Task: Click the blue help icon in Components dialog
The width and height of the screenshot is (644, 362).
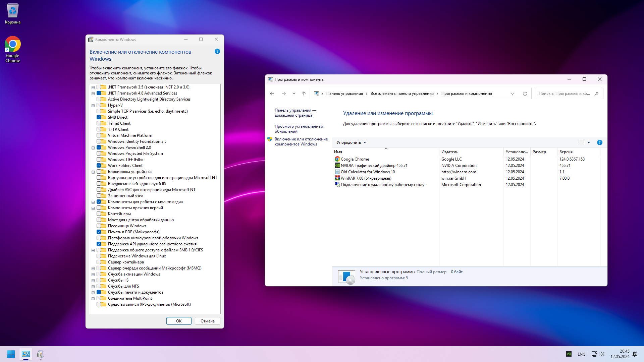Action: tap(217, 52)
